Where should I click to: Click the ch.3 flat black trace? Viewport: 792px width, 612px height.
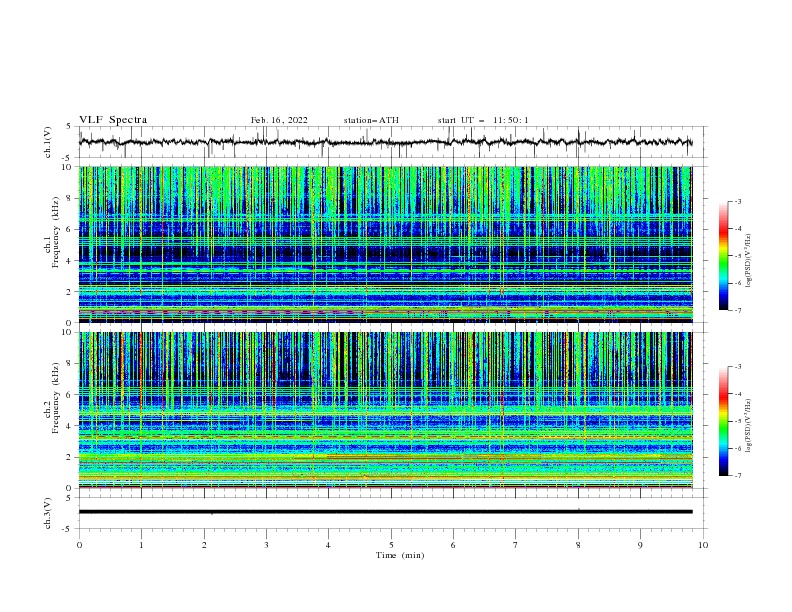[385, 512]
